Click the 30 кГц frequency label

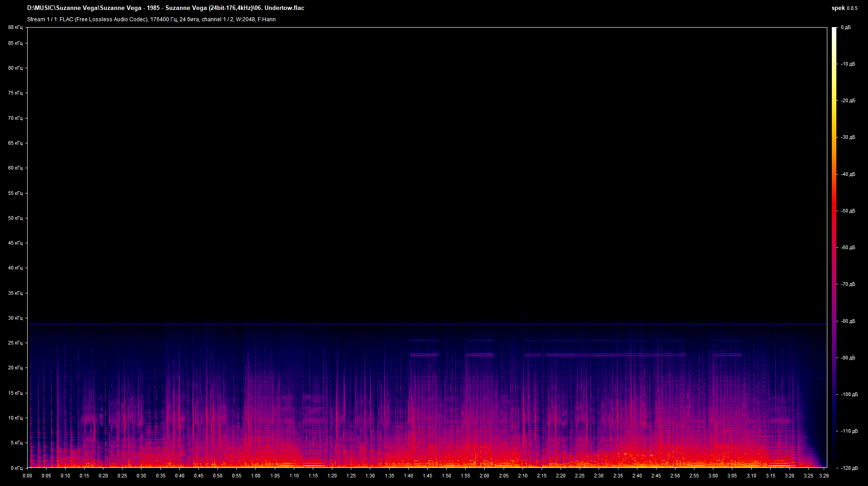pos(15,318)
